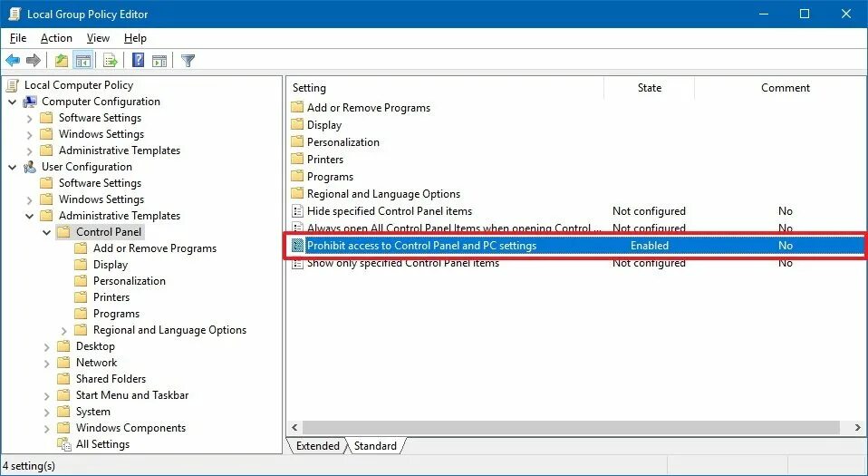
Task: Click the Regional and Language Options folder icon in right pane
Action: click(298, 193)
